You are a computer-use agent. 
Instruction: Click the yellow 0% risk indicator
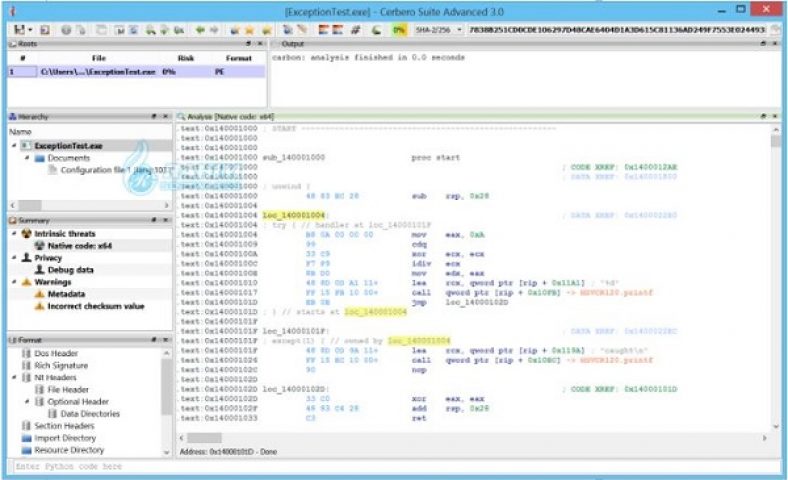click(399, 30)
